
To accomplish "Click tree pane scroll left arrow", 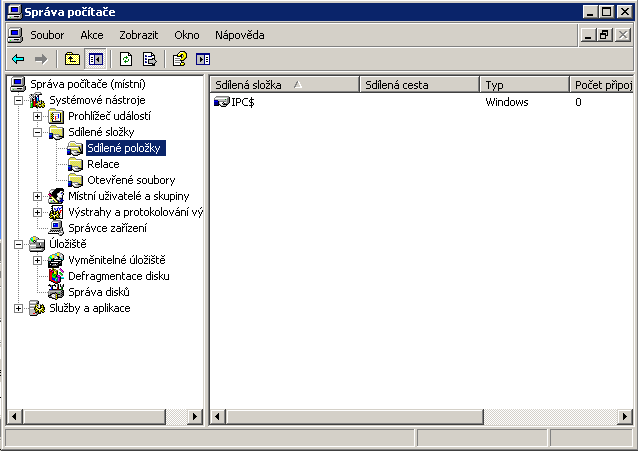I will (15, 417).
